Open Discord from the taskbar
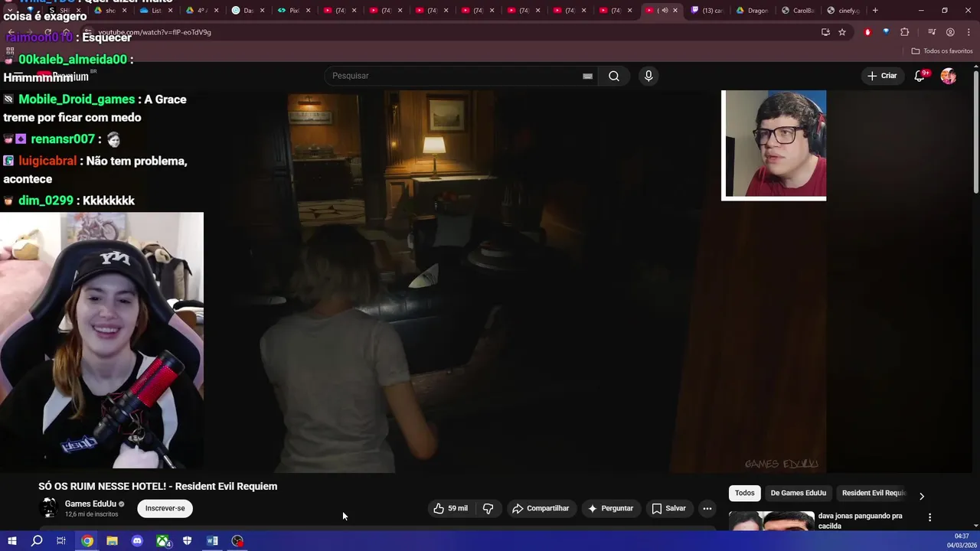This screenshot has height=551, width=980. pyautogui.click(x=137, y=541)
